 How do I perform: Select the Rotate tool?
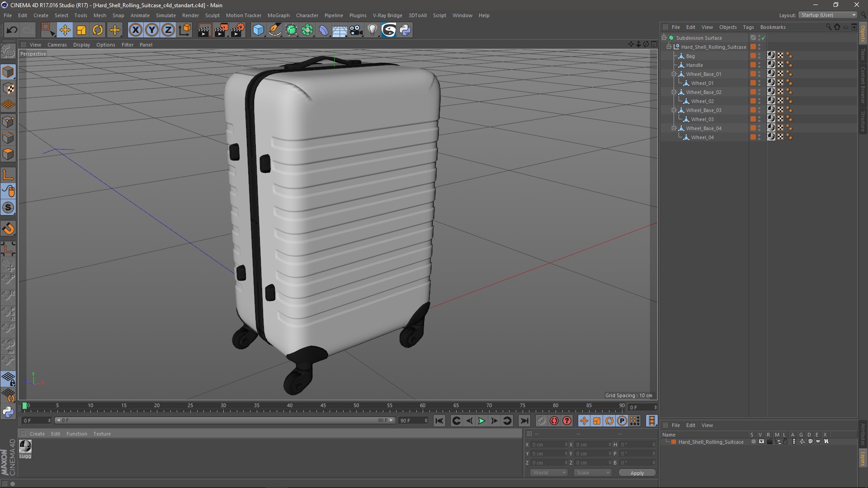[x=98, y=30]
